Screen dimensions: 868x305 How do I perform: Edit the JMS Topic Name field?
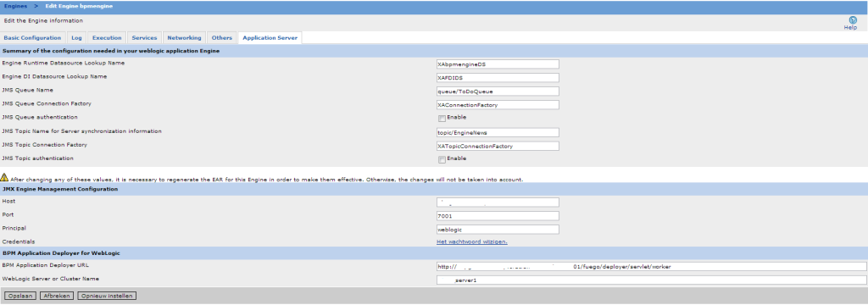click(498, 132)
